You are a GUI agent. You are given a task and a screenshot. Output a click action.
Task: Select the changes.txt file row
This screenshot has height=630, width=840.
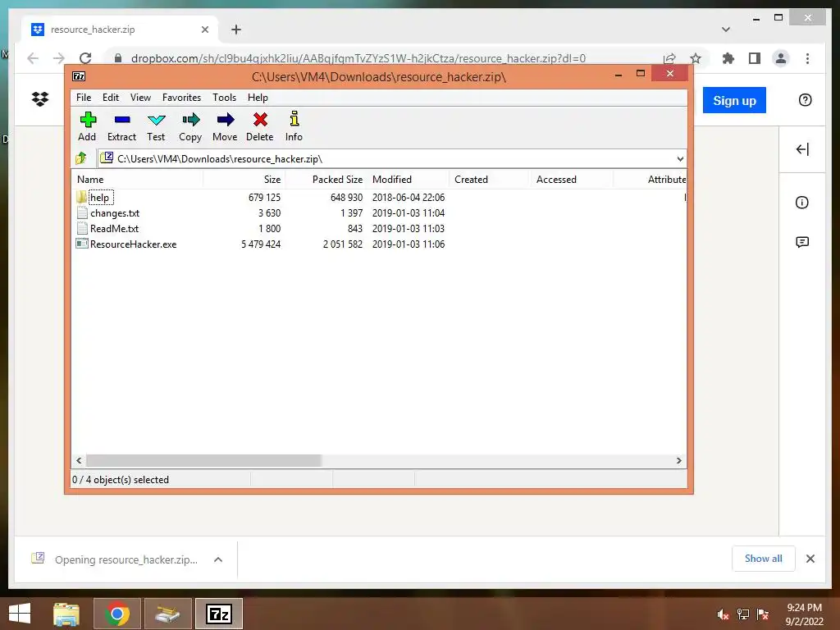(x=379, y=212)
